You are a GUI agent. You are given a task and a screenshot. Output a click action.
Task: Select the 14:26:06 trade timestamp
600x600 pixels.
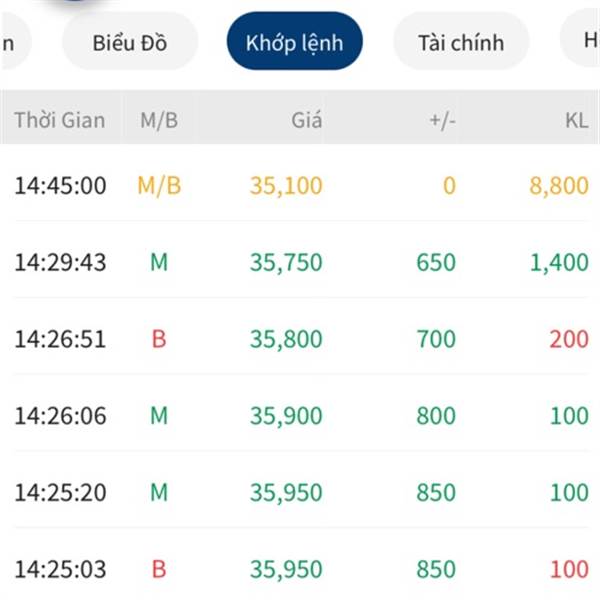[60, 416]
